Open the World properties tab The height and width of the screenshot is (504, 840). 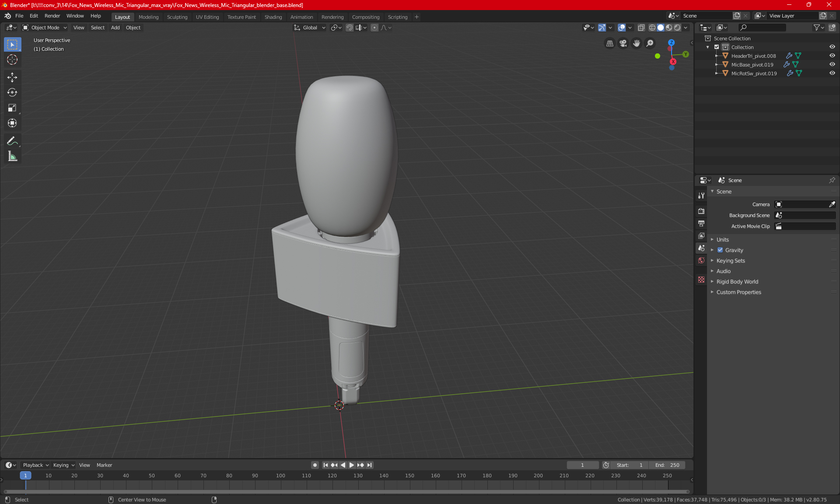click(701, 260)
